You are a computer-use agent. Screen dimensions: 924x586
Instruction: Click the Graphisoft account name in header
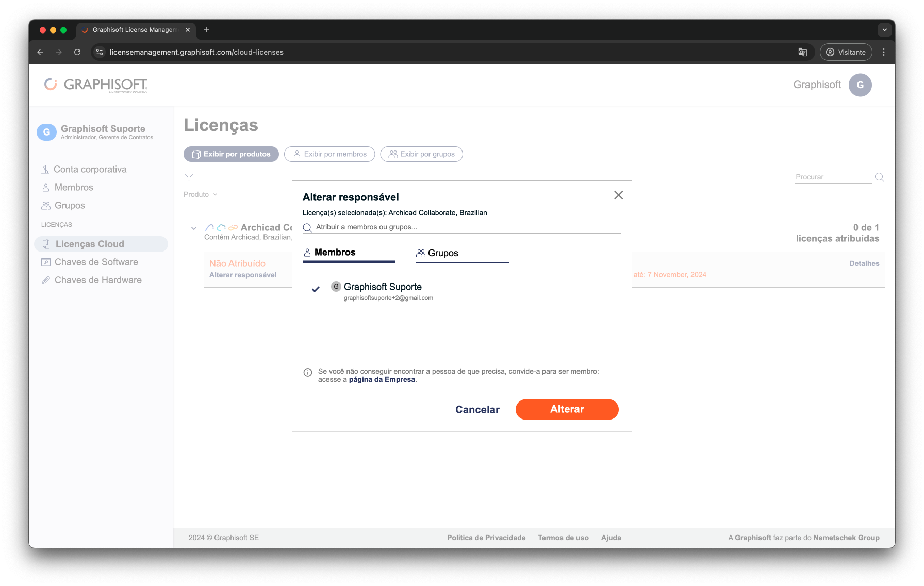pyautogui.click(x=817, y=85)
